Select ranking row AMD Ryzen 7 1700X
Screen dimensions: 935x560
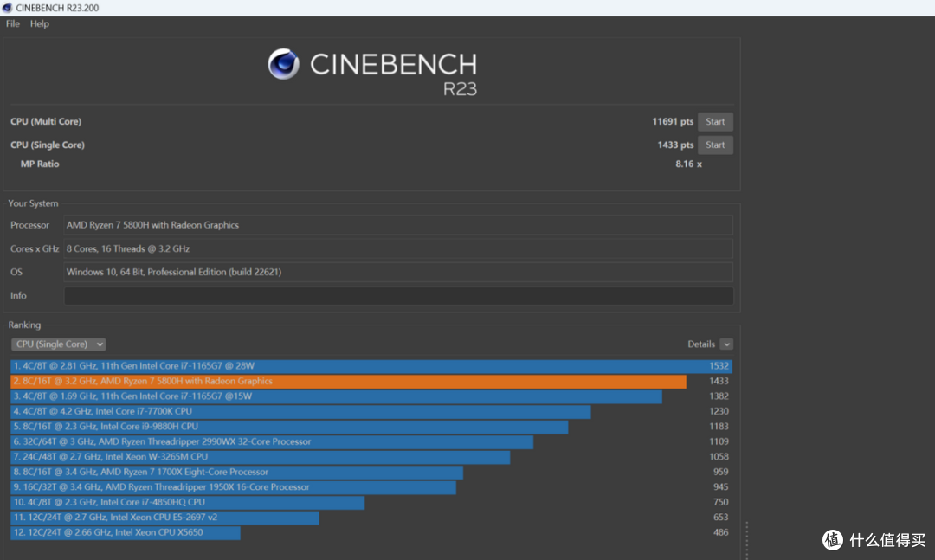point(371,472)
